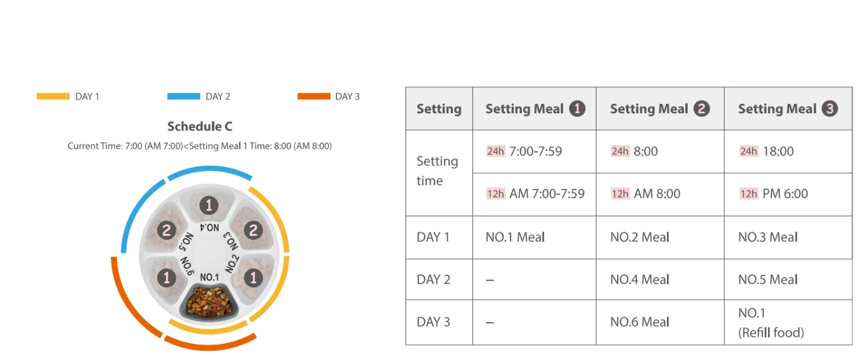Screen dimensions: 868x356
Task: Click the Schedule C heading
Action: 200,126
